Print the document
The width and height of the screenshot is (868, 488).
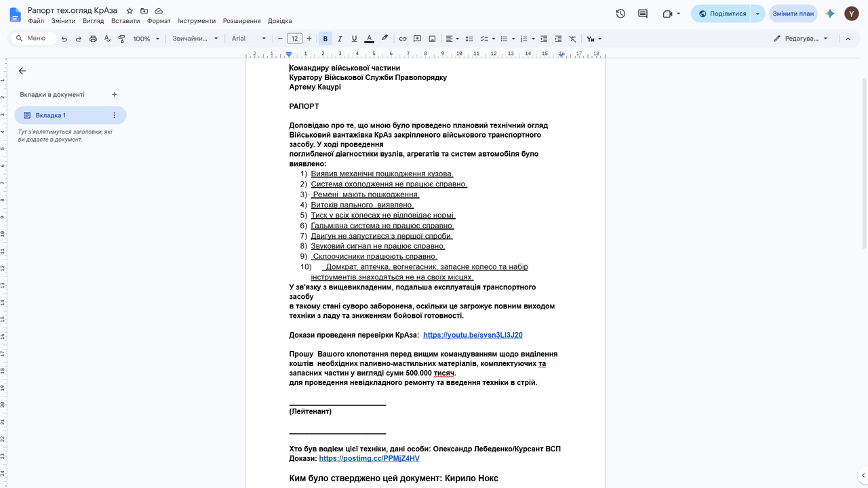[x=93, y=39]
